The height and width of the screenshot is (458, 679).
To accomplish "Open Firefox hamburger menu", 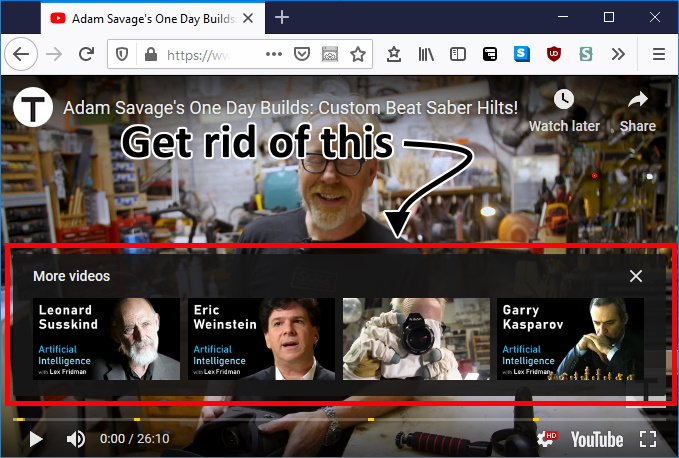I will tap(659, 54).
